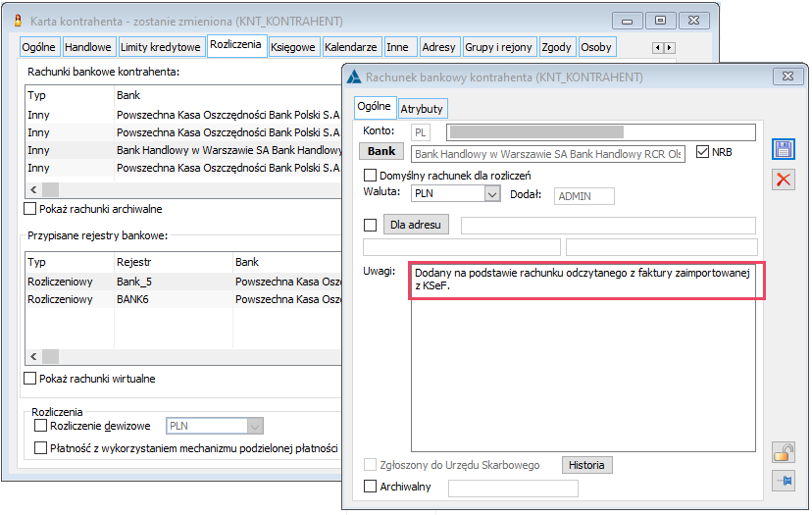
Task: Mark the account as Archiwalny
Action: (370, 486)
